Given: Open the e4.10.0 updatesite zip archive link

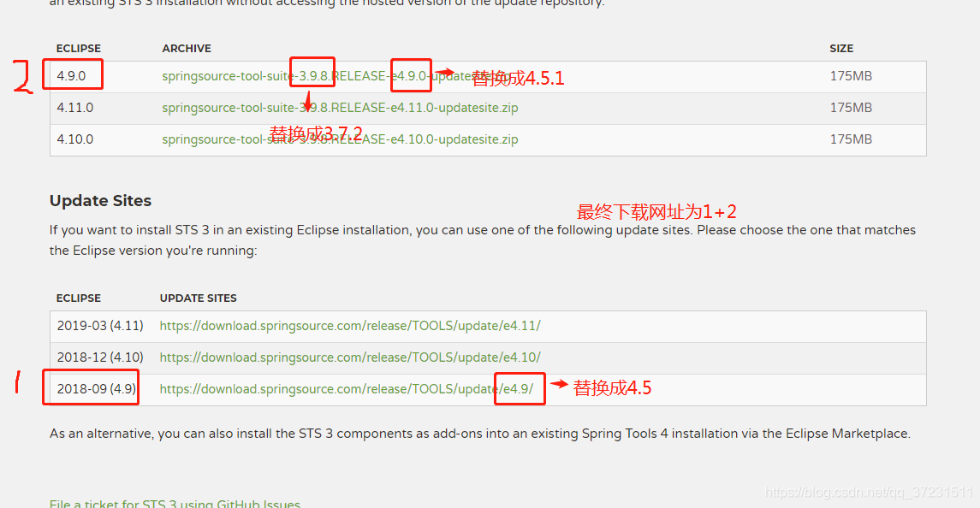Looking at the screenshot, I should click(340, 139).
